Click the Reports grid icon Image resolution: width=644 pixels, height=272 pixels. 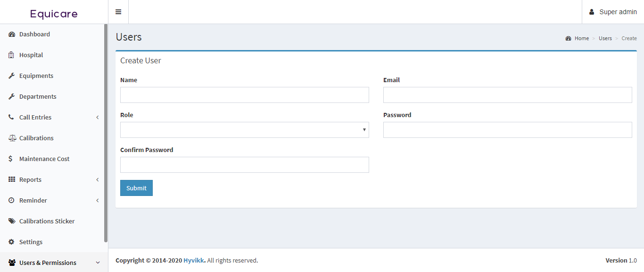[12, 179]
